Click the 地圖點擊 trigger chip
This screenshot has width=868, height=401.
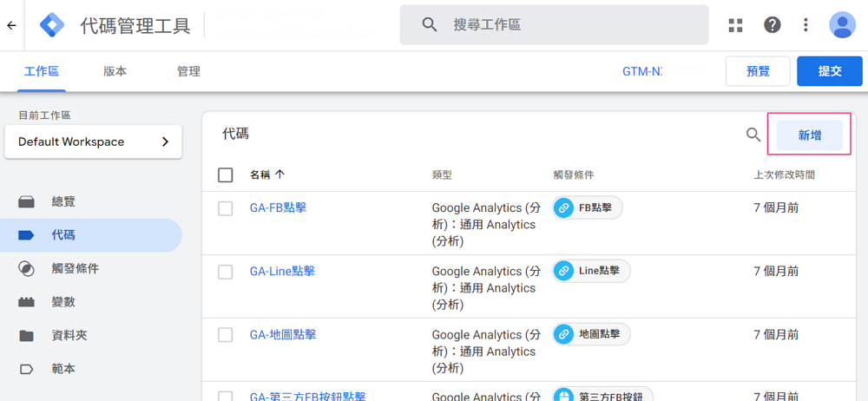[591, 334]
